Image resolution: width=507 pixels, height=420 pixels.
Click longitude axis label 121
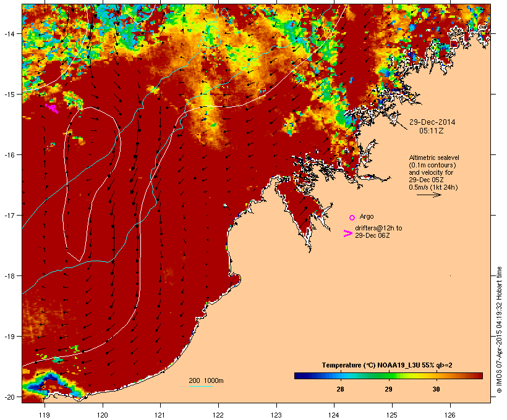point(160,415)
